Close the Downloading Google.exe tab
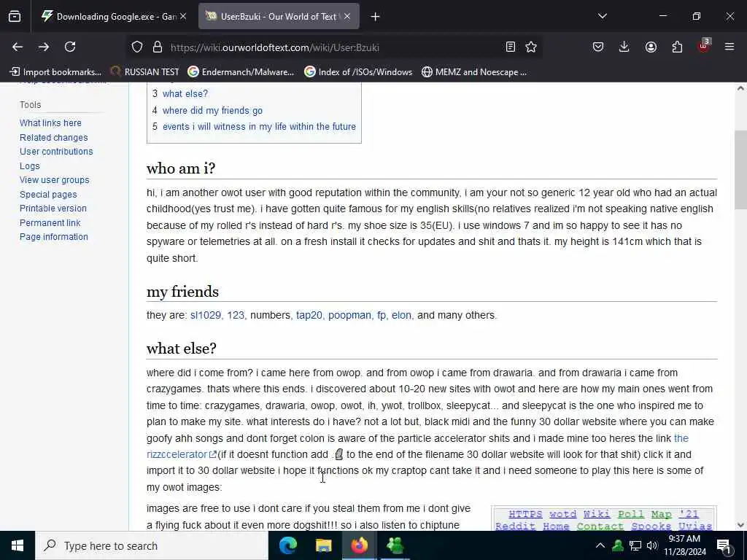The image size is (747, 560). (x=183, y=17)
